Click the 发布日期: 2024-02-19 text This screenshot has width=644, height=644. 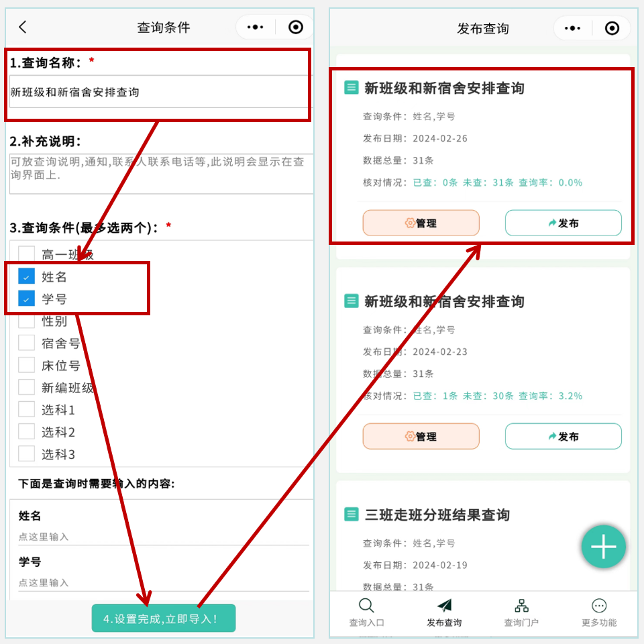pyautogui.click(x=415, y=565)
